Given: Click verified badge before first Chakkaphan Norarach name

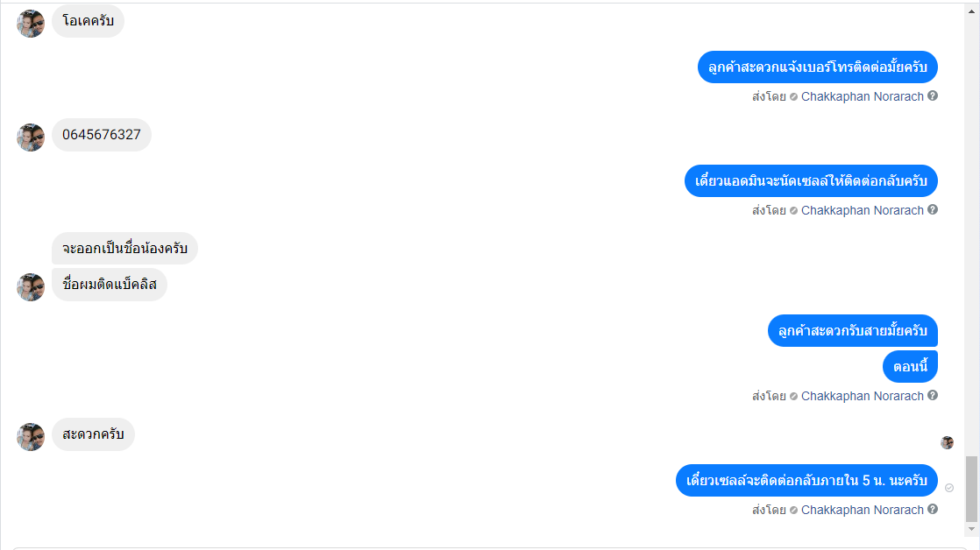Looking at the screenshot, I should (793, 96).
